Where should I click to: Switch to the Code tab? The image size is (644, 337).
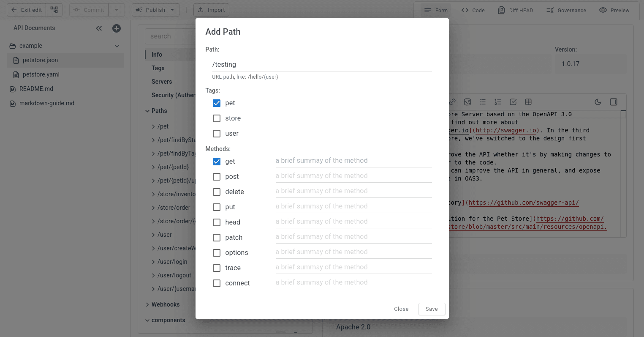[x=473, y=10]
